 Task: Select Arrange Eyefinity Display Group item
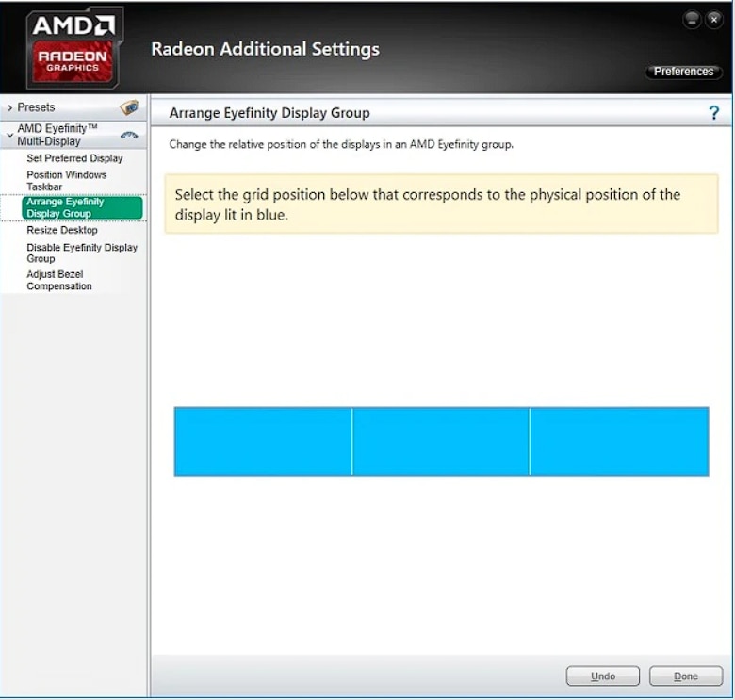pyautogui.click(x=82, y=207)
